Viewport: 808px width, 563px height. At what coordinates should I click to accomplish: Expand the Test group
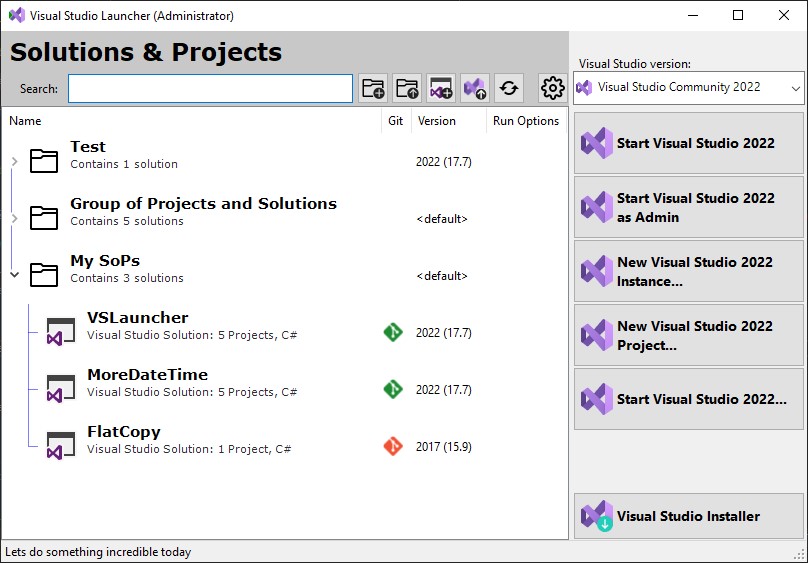pos(14,162)
